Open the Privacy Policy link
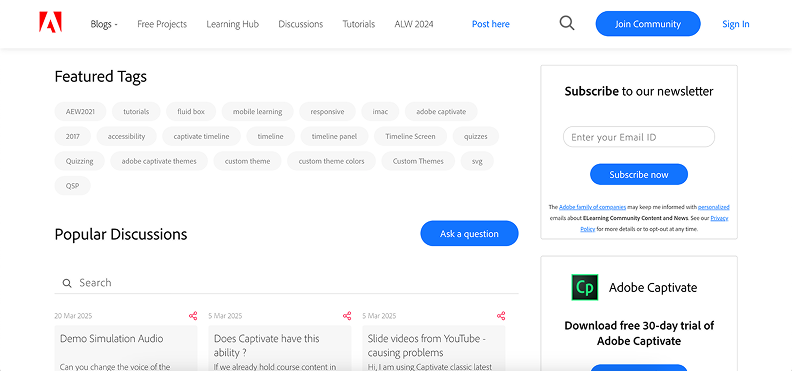 [719, 218]
